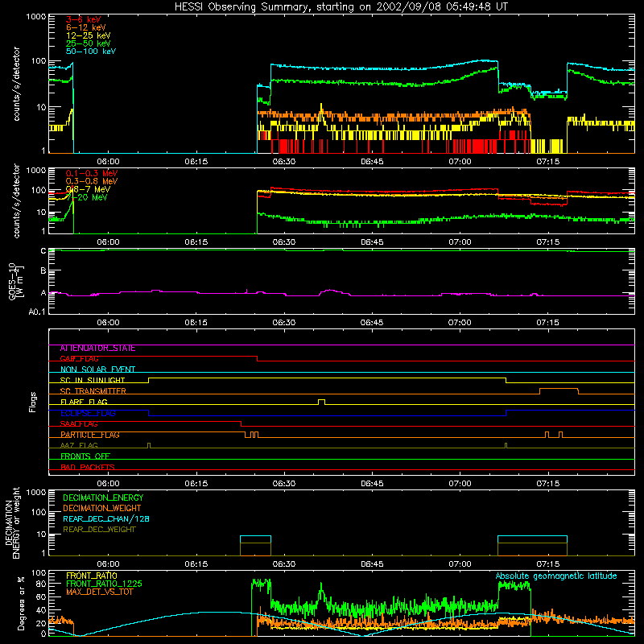This screenshot has width=644, height=644.
Task: Select the 6-12 keV legend label
Action: click(86, 27)
